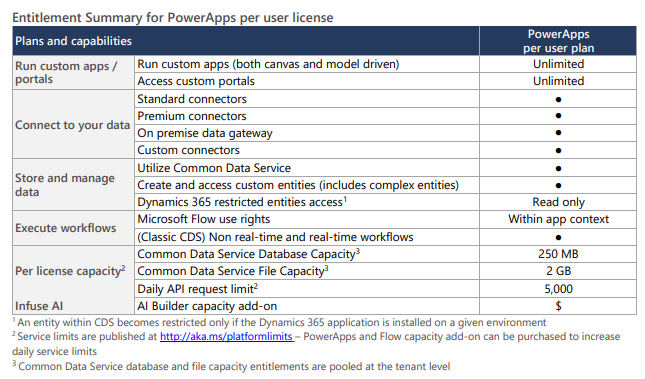The width and height of the screenshot is (645, 379).
Task: Select footnote 1 about restricted CDS entities
Action: coord(279,322)
